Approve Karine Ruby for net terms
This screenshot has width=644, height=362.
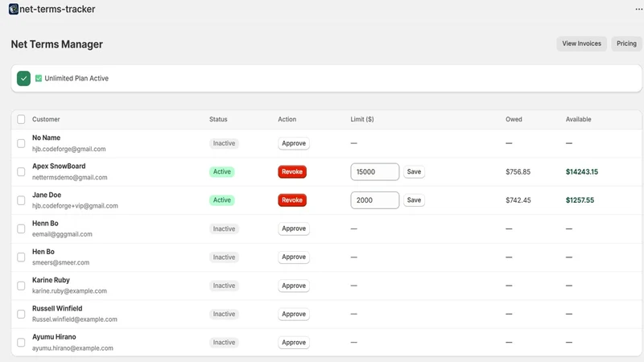point(294,286)
